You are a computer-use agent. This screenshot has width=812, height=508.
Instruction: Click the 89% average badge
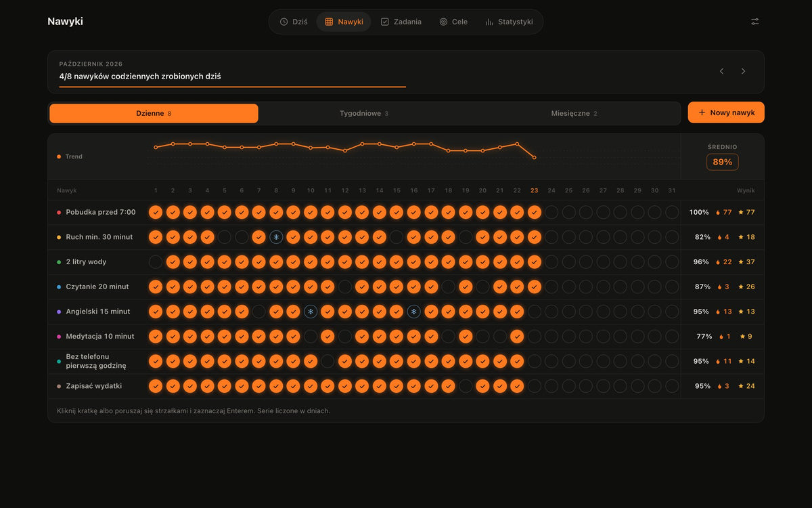pos(723,162)
